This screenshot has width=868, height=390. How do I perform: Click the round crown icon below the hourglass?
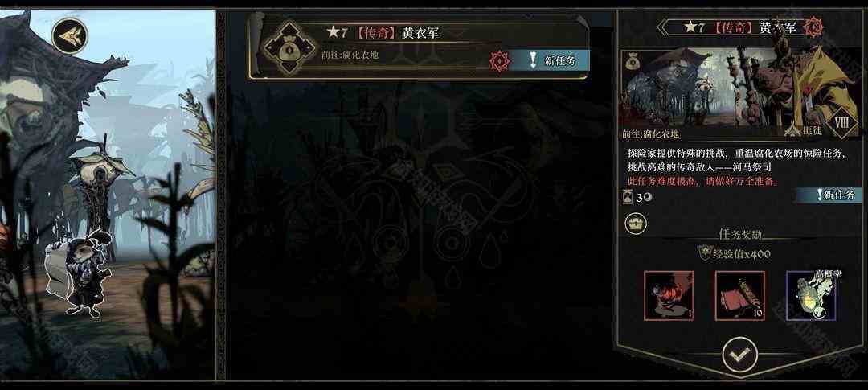point(636,224)
